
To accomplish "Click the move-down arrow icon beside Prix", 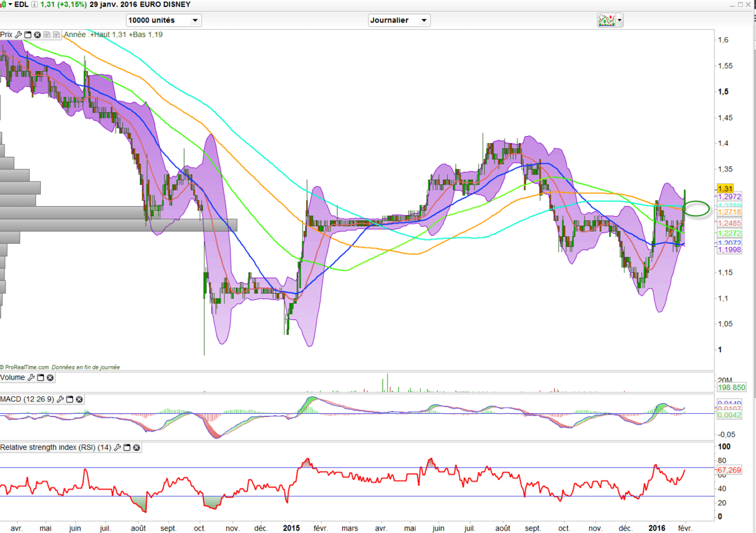I will click(47, 35).
